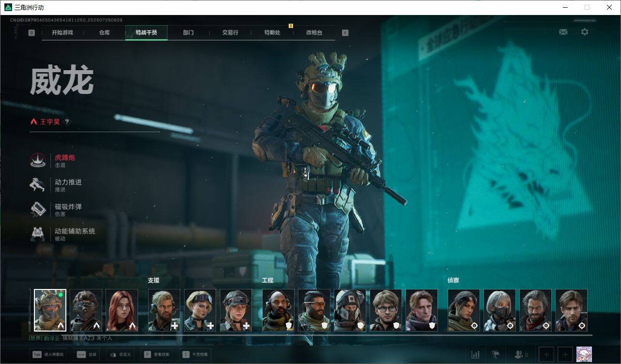Click the E key next-tab icon

pos(345,33)
